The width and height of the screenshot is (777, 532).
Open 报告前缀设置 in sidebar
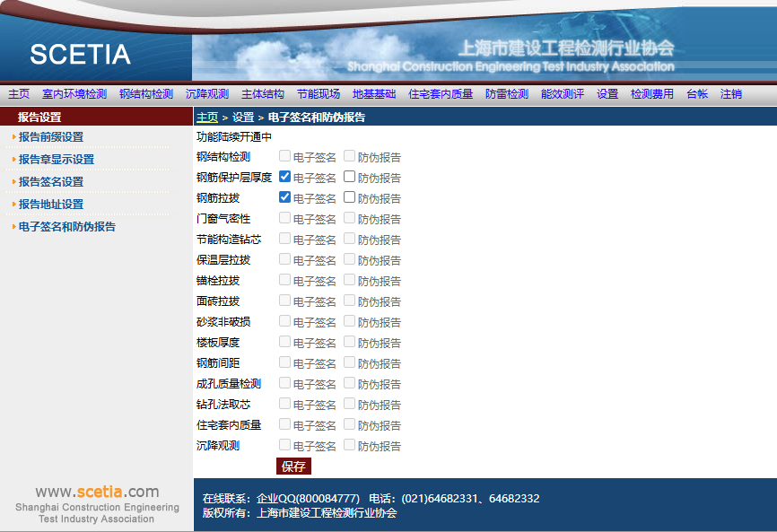point(51,137)
